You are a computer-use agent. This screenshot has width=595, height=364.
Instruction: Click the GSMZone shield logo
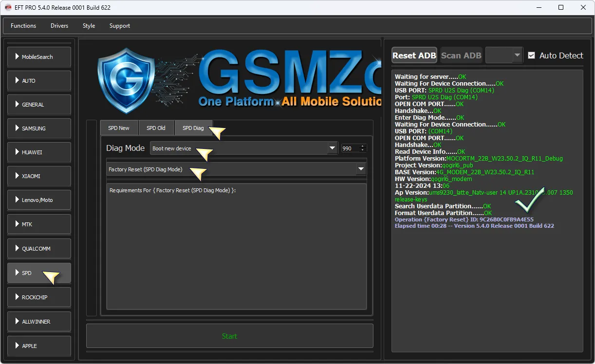(126, 80)
